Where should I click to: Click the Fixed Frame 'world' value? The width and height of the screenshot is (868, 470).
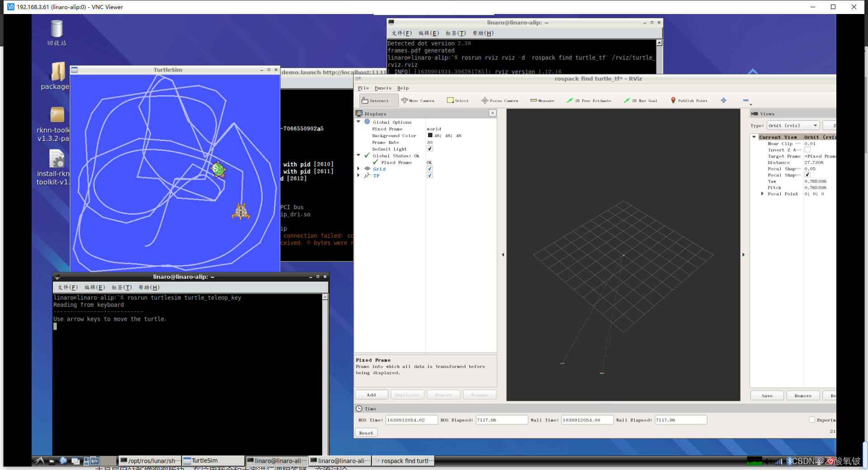[x=434, y=129]
